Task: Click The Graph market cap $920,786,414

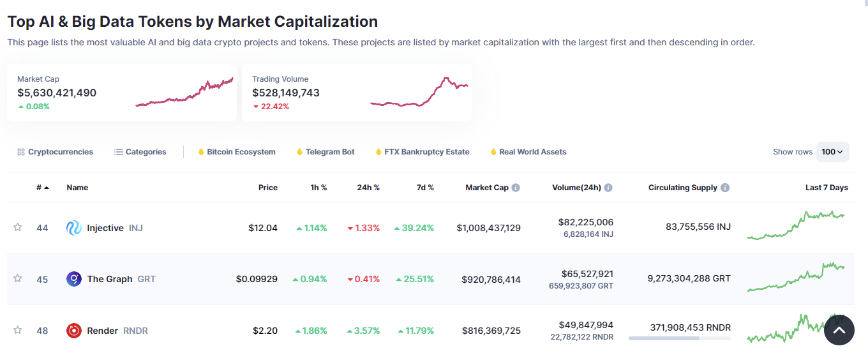Action: coord(491,279)
